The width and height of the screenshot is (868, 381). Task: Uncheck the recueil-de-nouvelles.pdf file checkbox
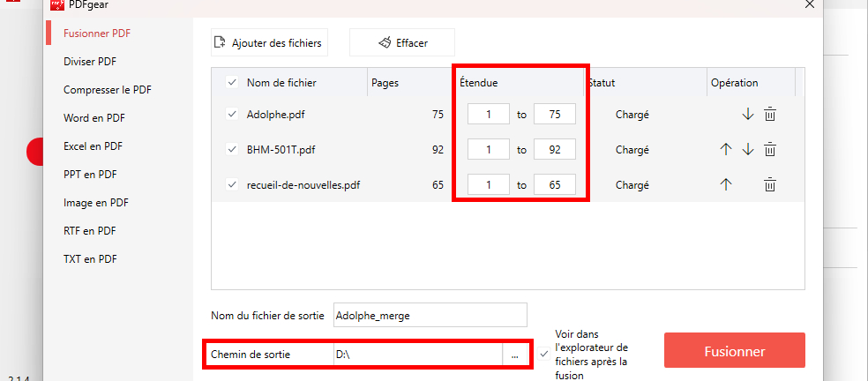231,184
